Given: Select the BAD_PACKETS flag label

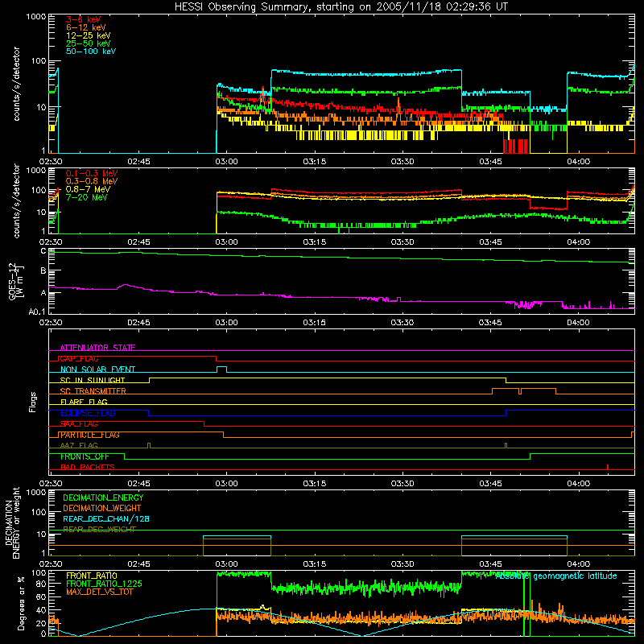Looking at the screenshot, I should coord(88,467).
